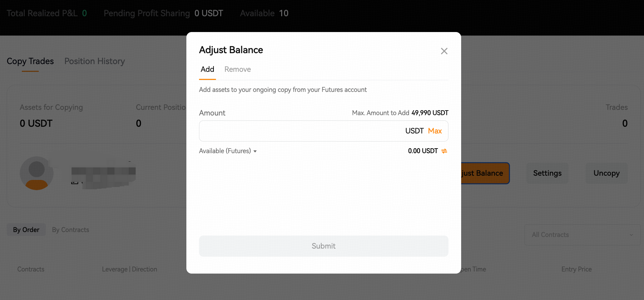Focus the Amount input field

323,131
